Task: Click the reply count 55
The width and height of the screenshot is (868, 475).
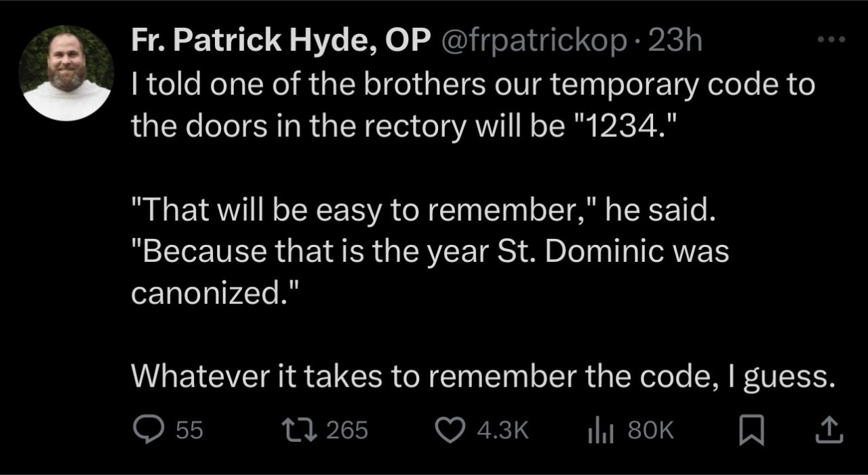Action: 190,430
